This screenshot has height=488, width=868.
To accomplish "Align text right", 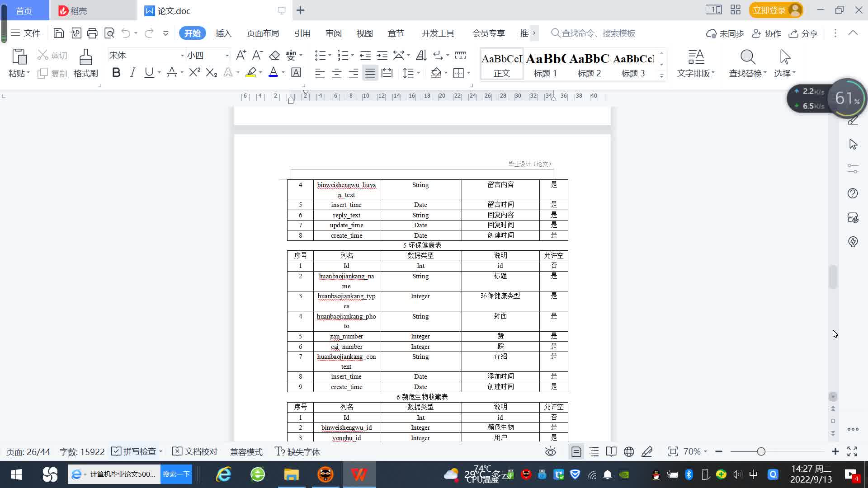I will click(353, 73).
